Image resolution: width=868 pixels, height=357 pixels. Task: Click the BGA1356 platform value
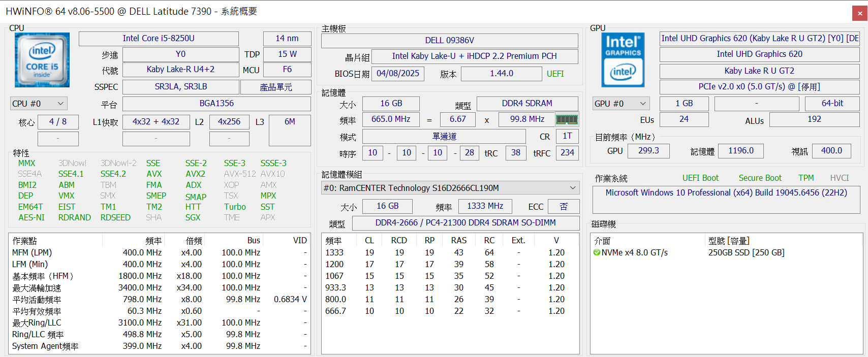(x=216, y=104)
